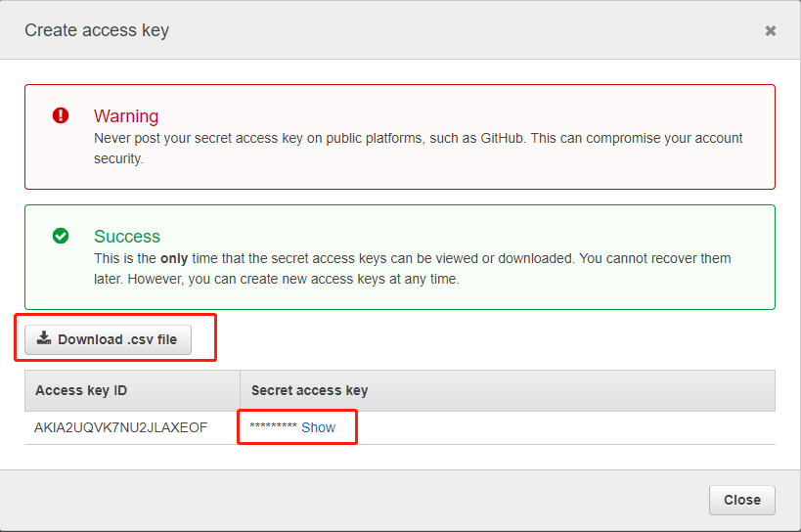The image size is (801, 532).
Task: Click the word GitHub in the warning
Action: 501,139
